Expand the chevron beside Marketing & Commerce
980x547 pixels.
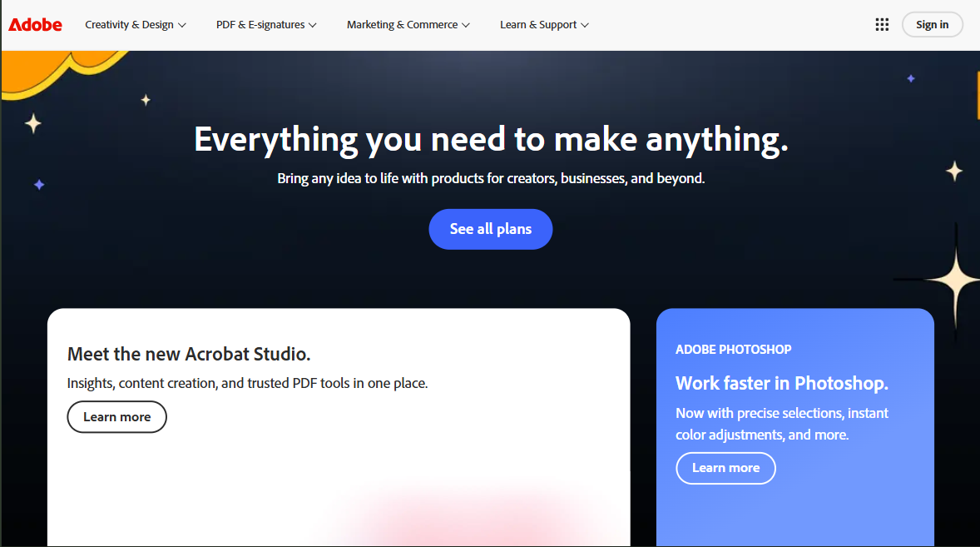466,25
